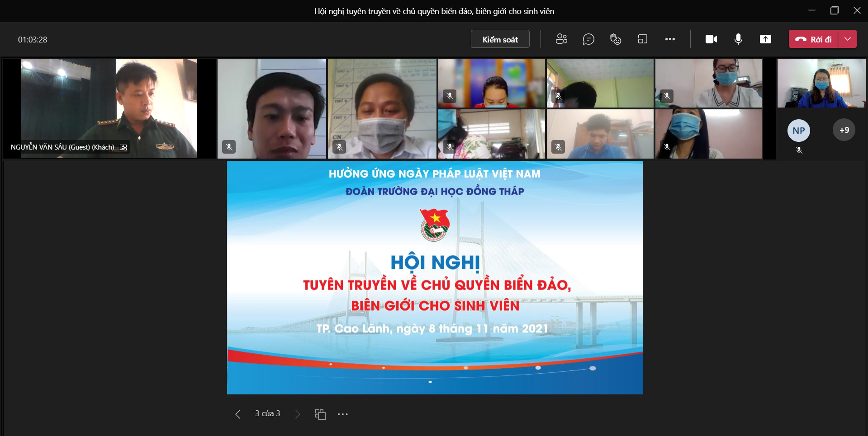
Task: Click the Rời đi leave button
Action: (814, 39)
